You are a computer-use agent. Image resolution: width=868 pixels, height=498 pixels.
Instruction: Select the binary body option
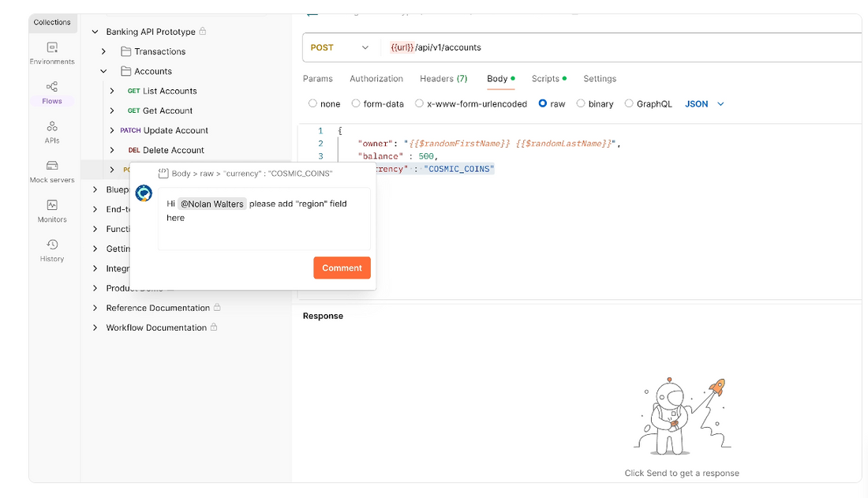(x=581, y=103)
